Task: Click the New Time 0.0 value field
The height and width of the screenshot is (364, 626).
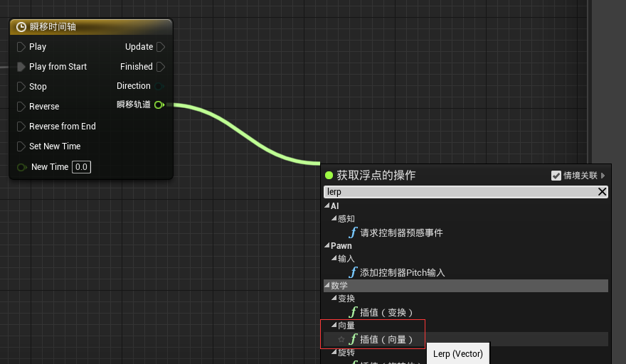Action: [x=81, y=167]
